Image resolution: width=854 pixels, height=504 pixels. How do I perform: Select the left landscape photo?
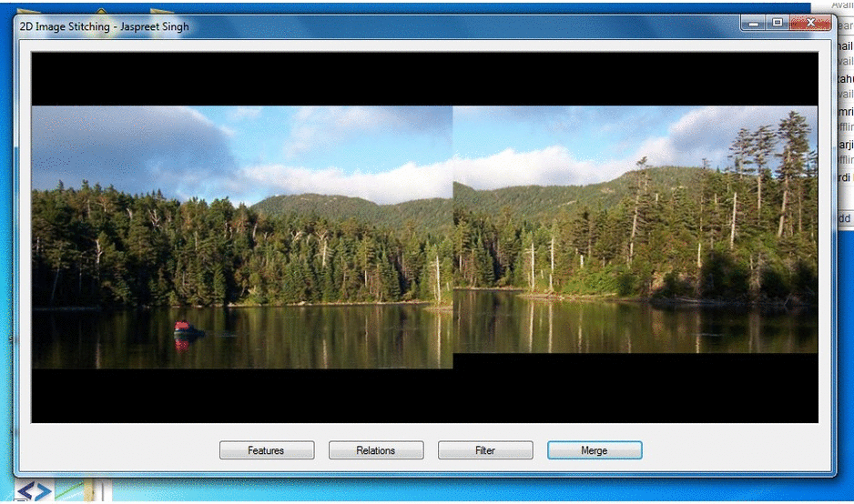pos(241,237)
